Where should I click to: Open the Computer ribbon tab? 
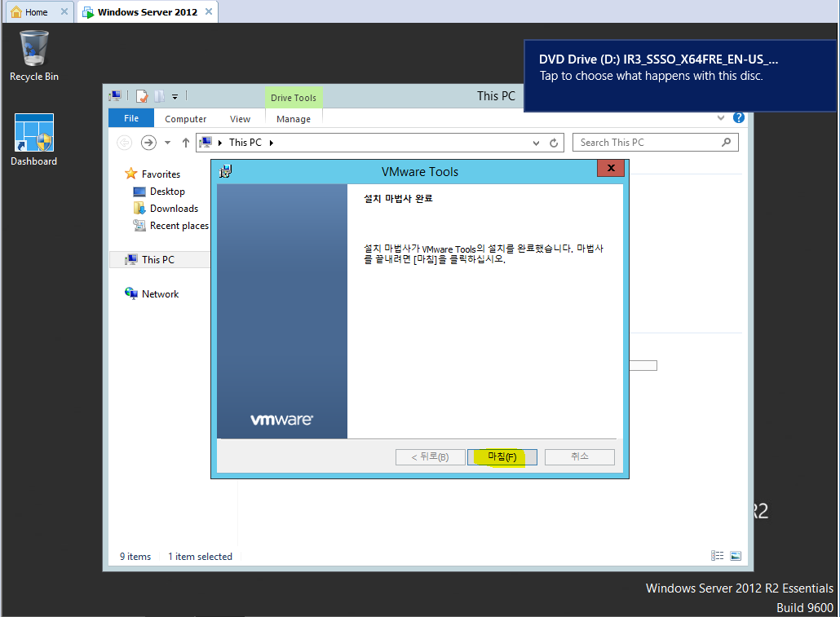(185, 119)
